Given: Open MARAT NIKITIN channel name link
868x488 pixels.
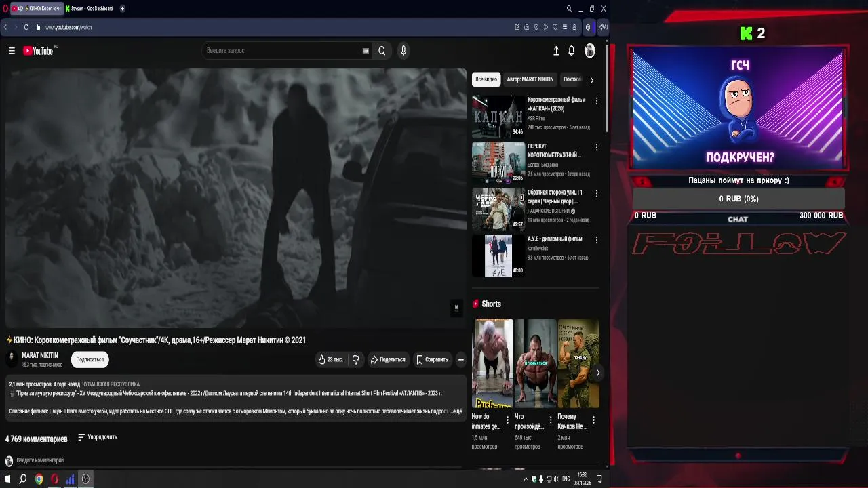Looking at the screenshot, I should coord(40,355).
